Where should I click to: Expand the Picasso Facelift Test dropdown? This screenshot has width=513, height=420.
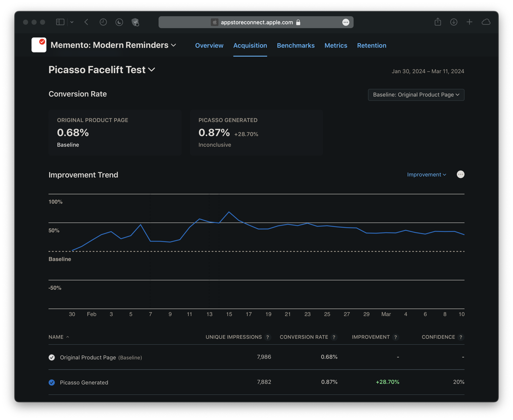click(x=102, y=70)
